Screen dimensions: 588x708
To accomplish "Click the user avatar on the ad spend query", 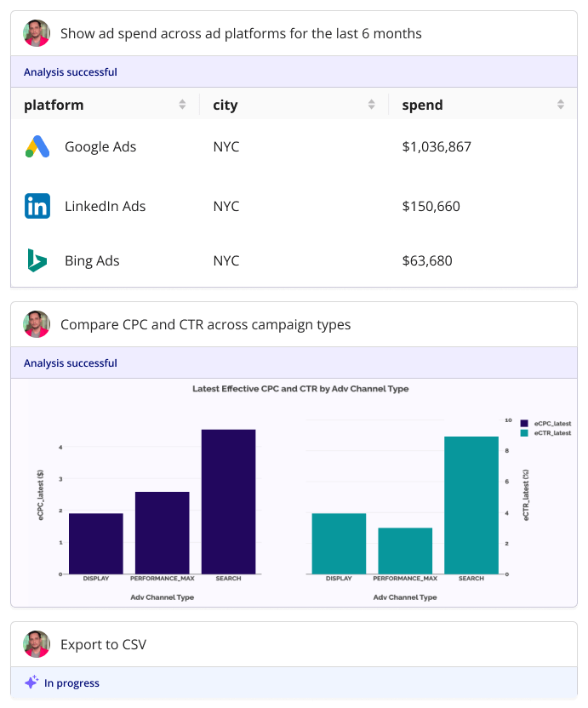I will pyautogui.click(x=36, y=33).
